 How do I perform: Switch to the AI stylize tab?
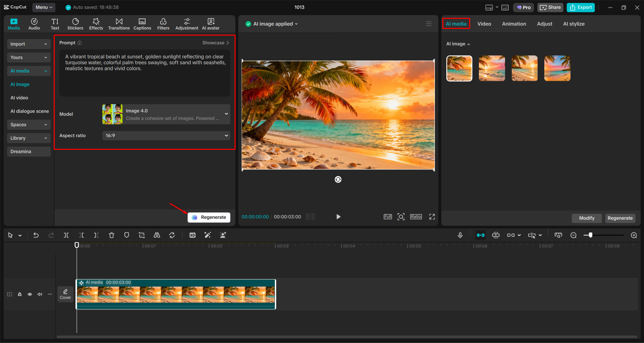574,24
